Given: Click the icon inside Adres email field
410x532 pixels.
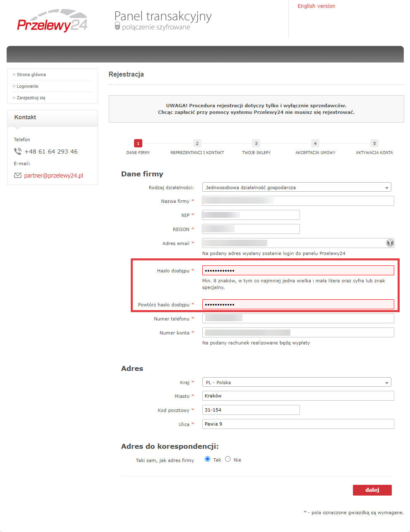Looking at the screenshot, I should (x=390, y=243).
